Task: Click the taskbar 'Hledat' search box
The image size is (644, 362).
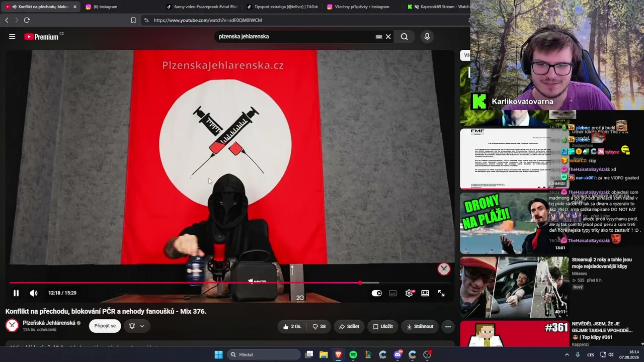Action: pyautogui.click(x=263, y=354)
